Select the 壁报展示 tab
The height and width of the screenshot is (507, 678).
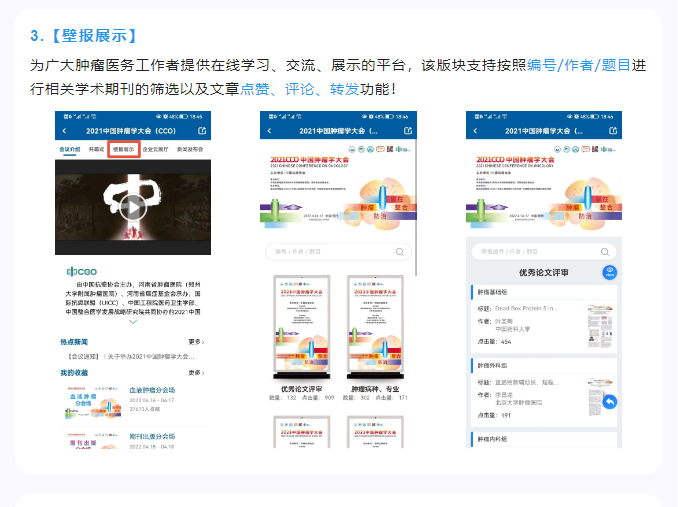tap(124, 149)
